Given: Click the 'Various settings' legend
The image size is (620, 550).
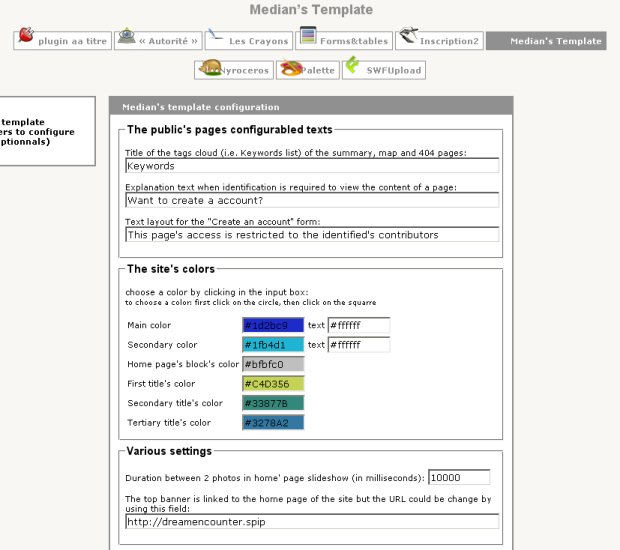Looking at the screenshot, I should coord(169,451).
